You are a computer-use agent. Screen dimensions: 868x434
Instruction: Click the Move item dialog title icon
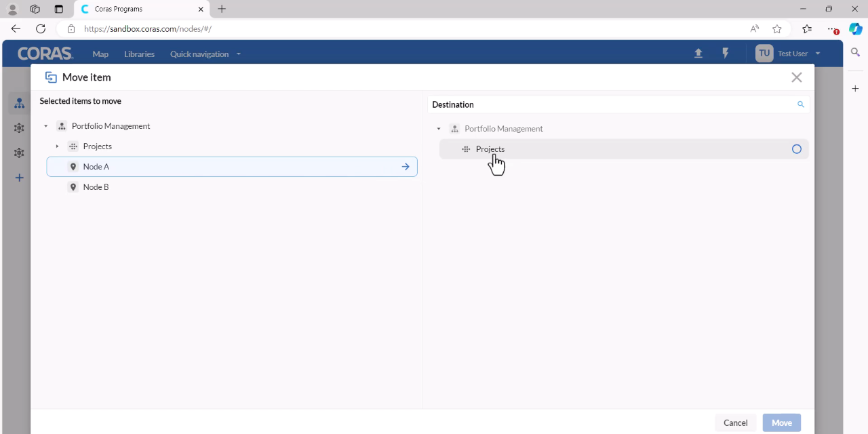click(x=51, y=77)
